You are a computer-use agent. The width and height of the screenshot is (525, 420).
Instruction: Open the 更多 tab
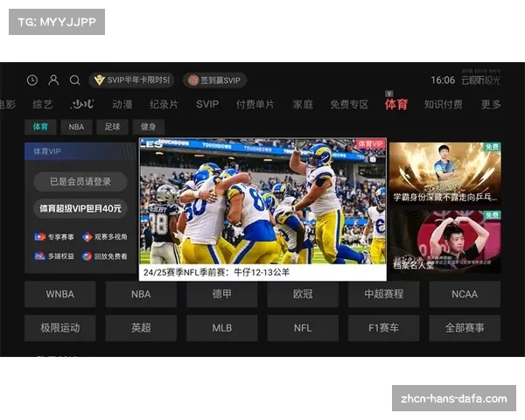(x=491, y=104)
